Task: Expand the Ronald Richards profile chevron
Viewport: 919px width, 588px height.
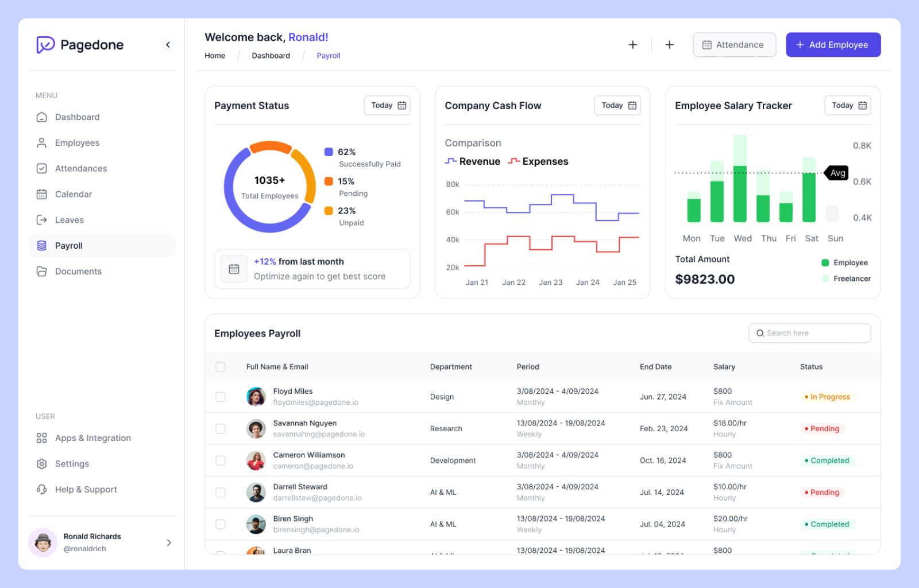Action: click(169, 543)
